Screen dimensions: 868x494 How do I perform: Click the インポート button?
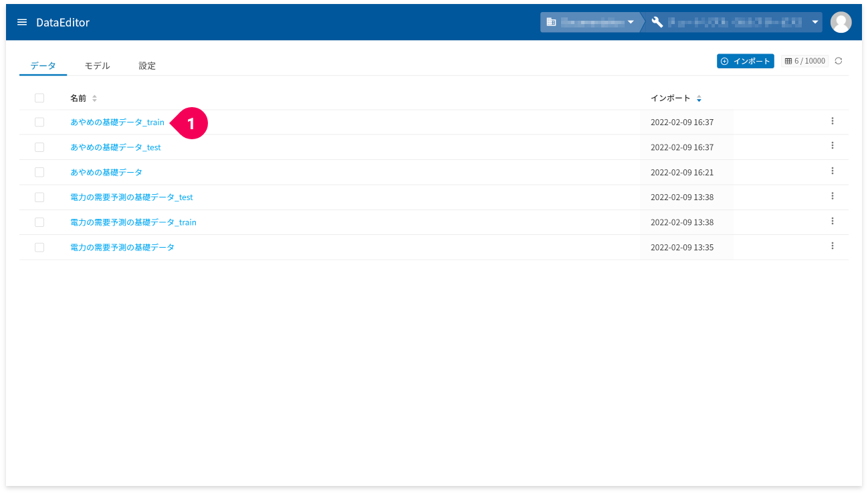746,61
